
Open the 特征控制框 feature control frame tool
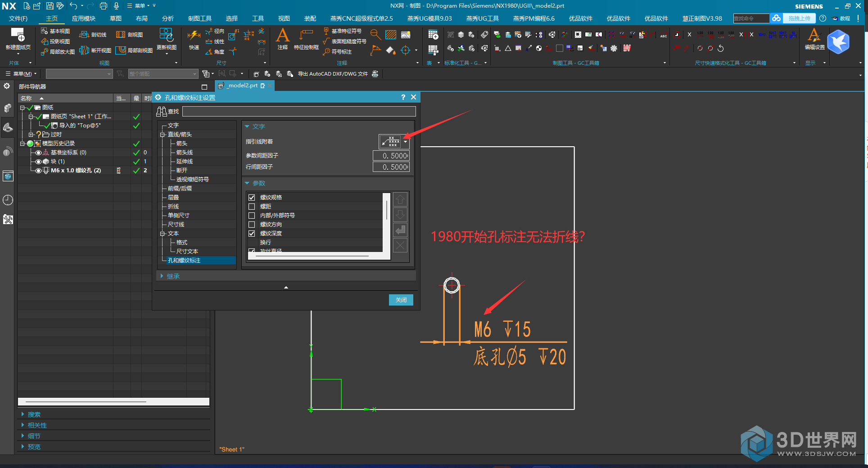coord(306,40)
